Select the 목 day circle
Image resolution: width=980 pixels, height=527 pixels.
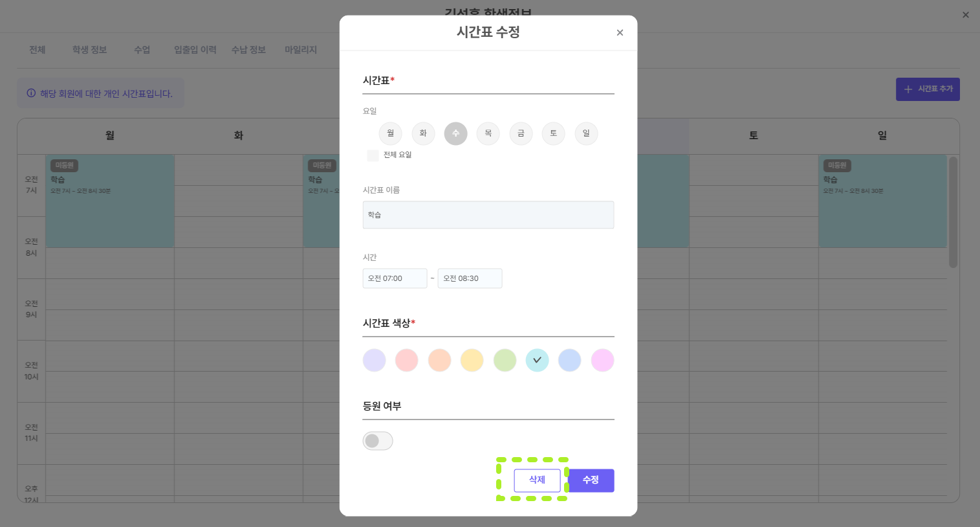click(x=488, y=133)
